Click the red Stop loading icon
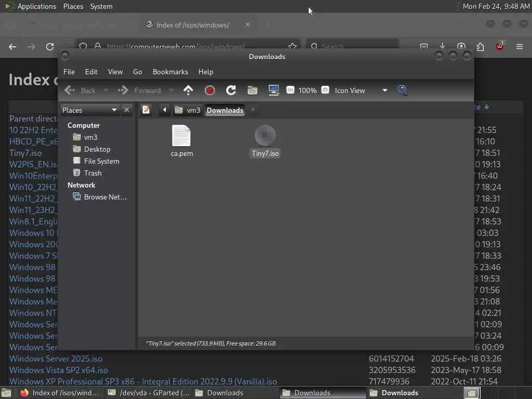 (x=210, y=90)
